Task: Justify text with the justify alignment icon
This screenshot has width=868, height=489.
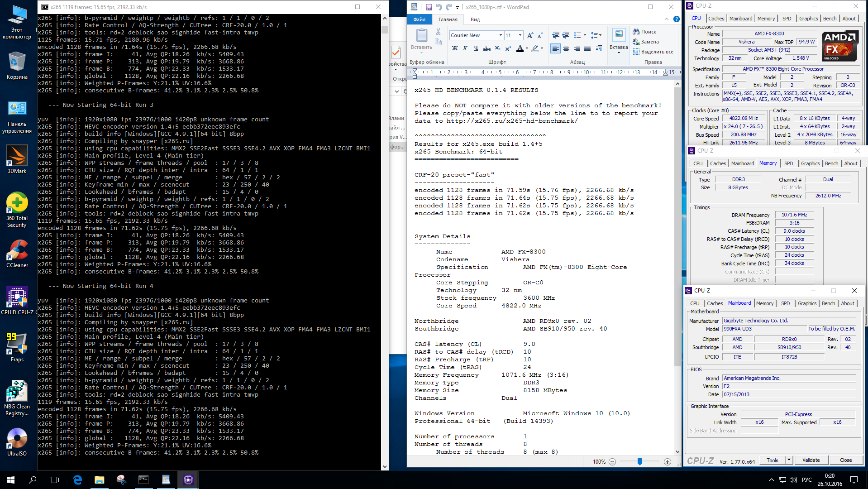Action: pyautogui.click(x=587, y=48)
